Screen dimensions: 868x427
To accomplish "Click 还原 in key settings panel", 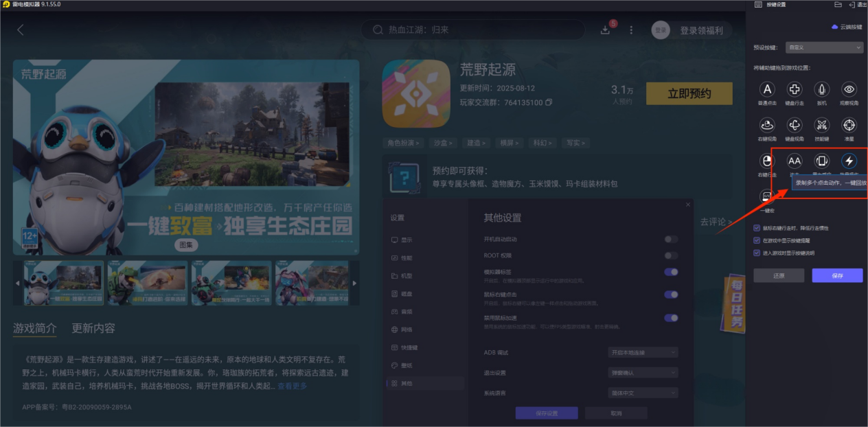I will [779, 275].
